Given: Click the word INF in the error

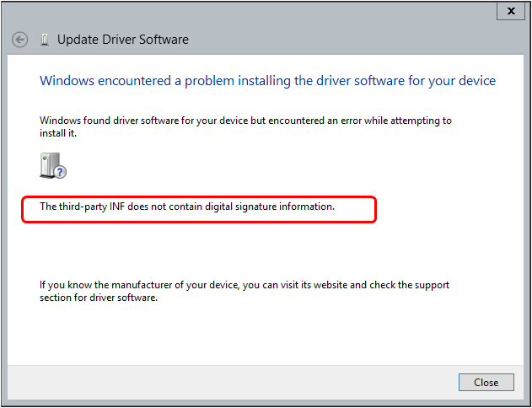Looking at the screenshot, I should point(118,207).
